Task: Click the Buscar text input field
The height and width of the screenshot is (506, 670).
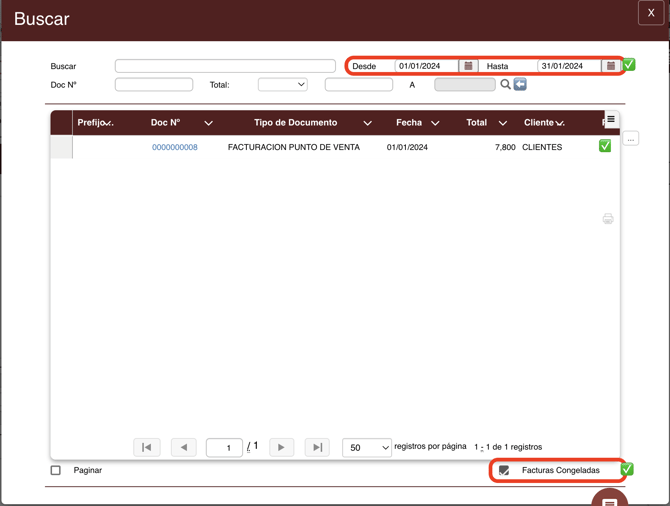Action: pos(225,66)
